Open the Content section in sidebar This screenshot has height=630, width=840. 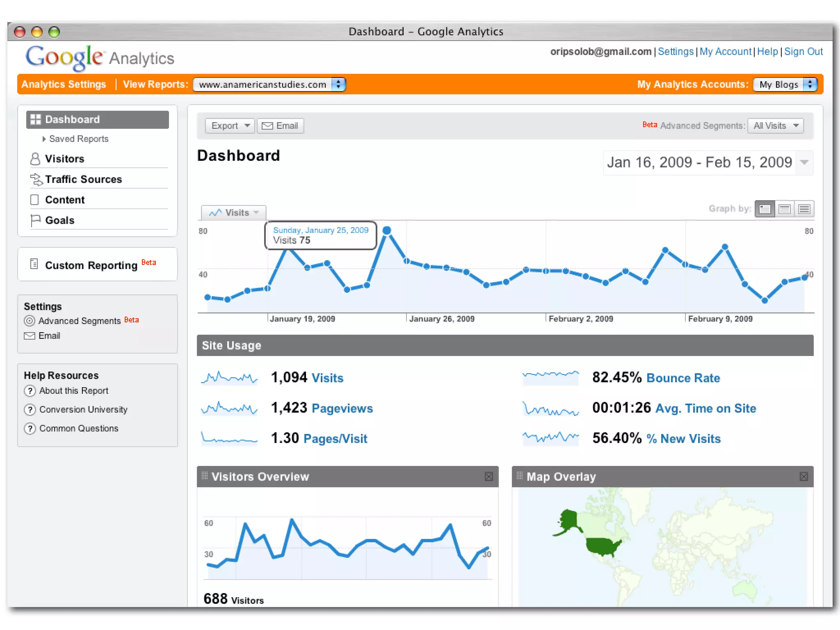65,200
